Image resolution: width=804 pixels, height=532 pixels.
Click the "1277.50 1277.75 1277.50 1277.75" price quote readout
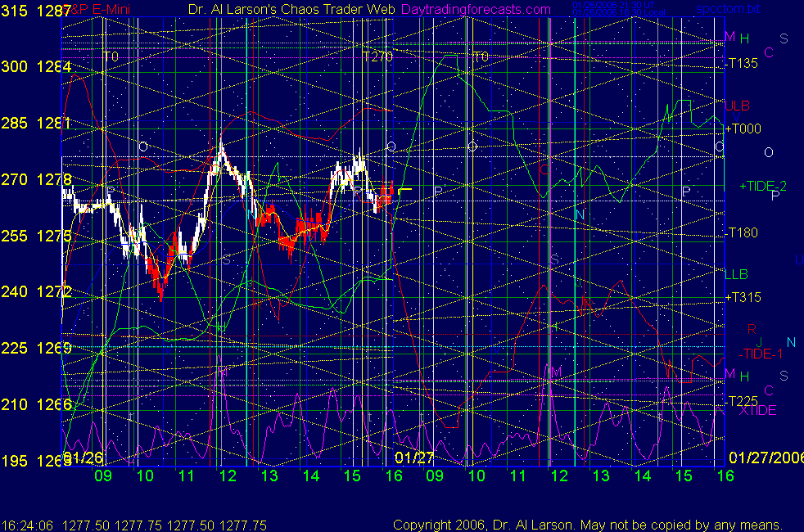165,525
